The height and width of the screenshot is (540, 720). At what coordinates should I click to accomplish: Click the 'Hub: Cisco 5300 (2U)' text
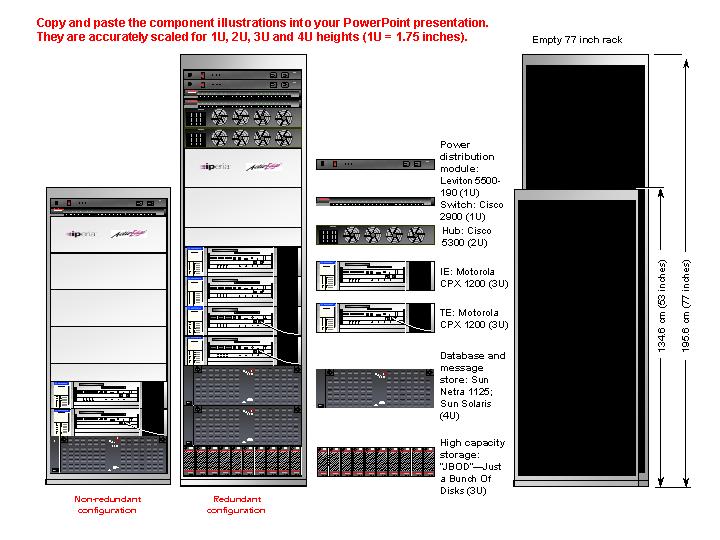click(x=467, y=236)
